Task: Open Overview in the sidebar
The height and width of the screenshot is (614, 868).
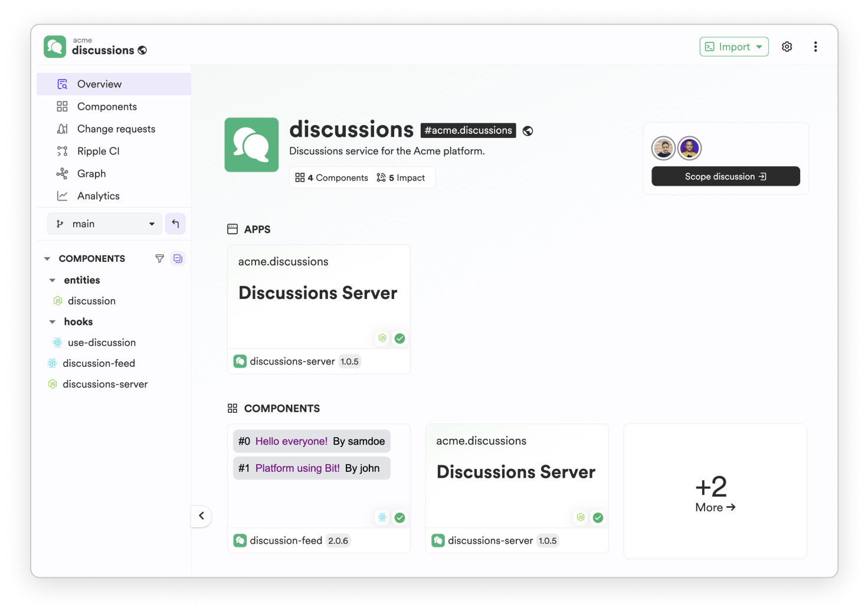Action: [114, 84]
